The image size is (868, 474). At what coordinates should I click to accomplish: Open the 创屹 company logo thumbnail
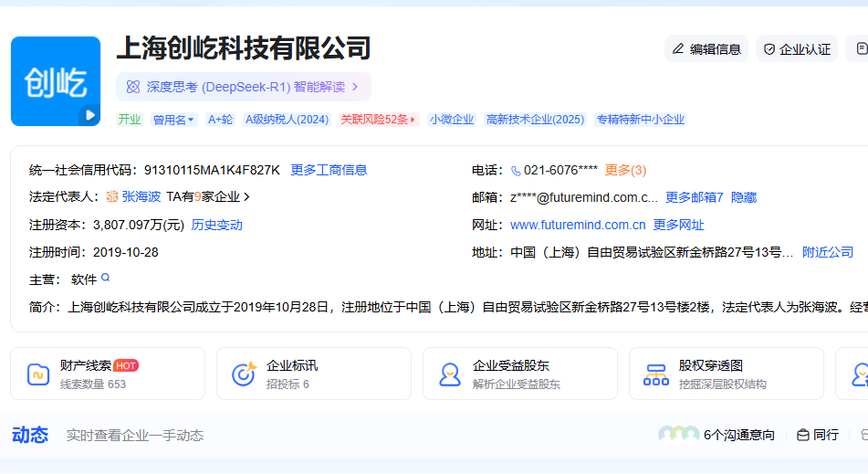pos(56,81)
